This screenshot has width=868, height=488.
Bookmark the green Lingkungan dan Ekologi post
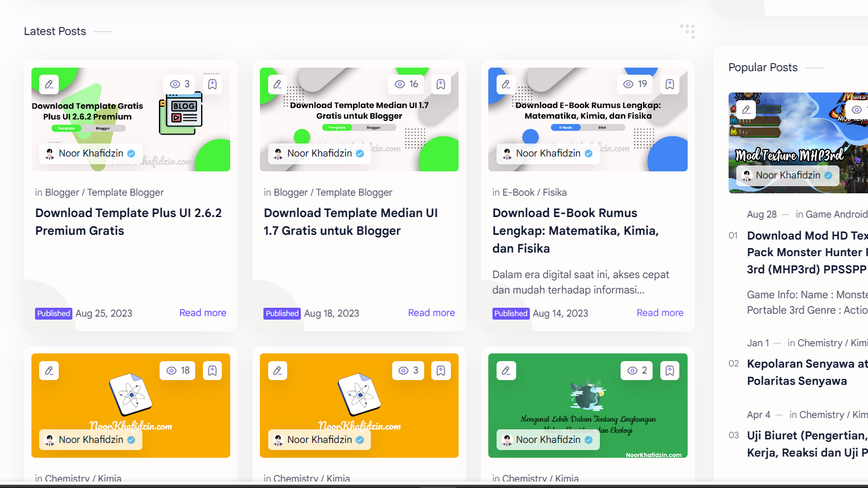tap(670, 371)
